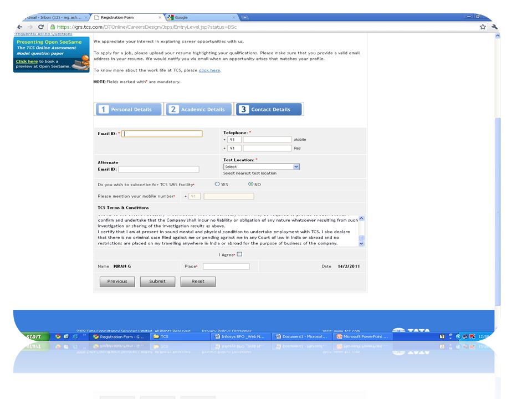Open step 1 Personal Details tab
Screen dimensions: 532x399
[x=129, y=109]
